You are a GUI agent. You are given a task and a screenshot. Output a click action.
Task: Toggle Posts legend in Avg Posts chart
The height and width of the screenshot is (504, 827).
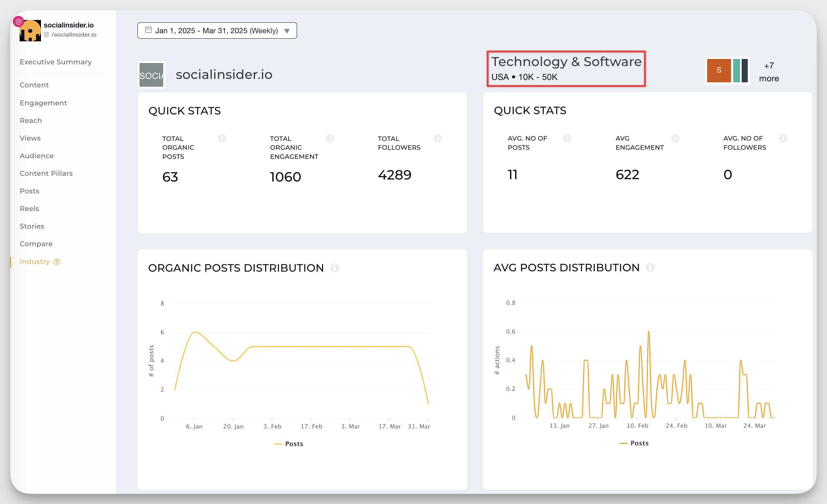pos(634,443)
